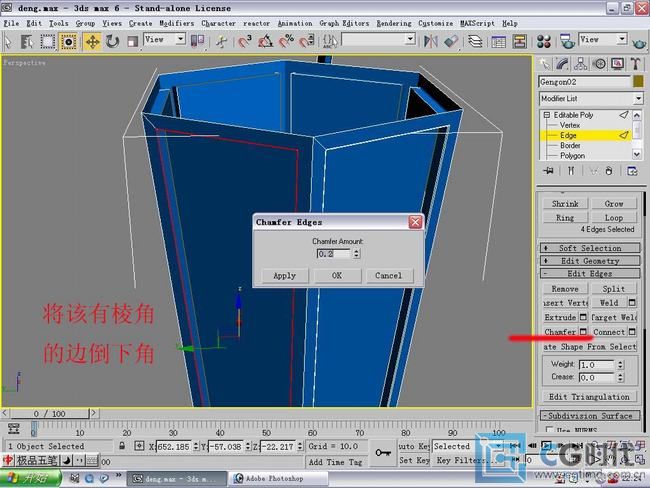Switch to Create command panel tab

coord(544,64)
